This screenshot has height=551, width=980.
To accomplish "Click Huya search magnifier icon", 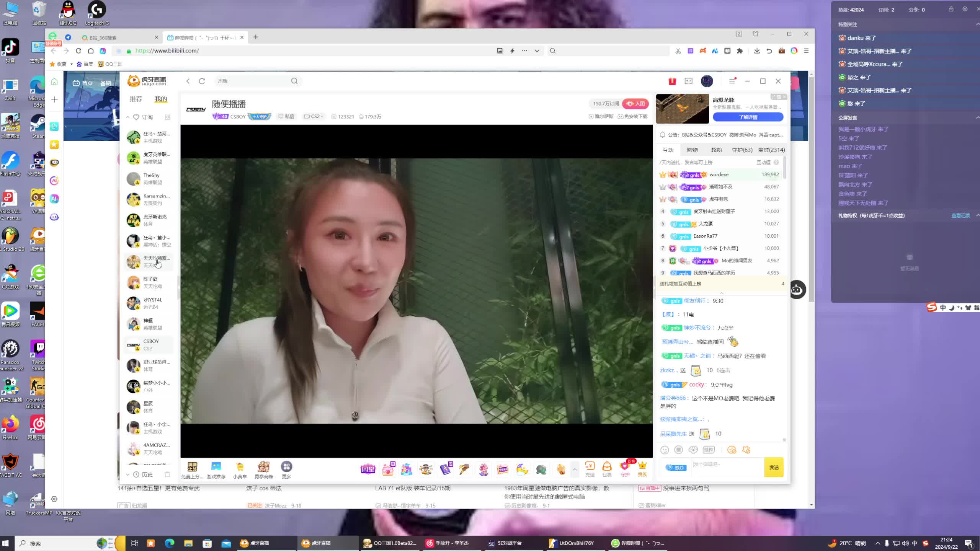I will click(294, 81).
